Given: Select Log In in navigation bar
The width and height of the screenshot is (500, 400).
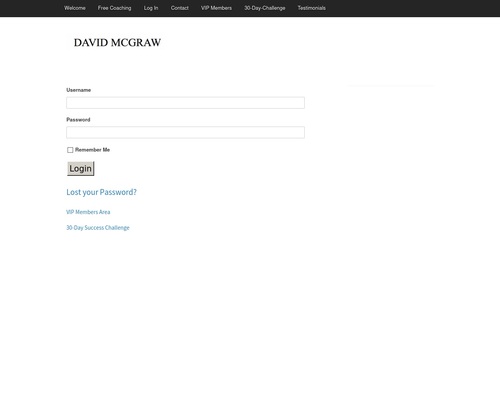Looking at the screenshot, I should pos(151,8).
